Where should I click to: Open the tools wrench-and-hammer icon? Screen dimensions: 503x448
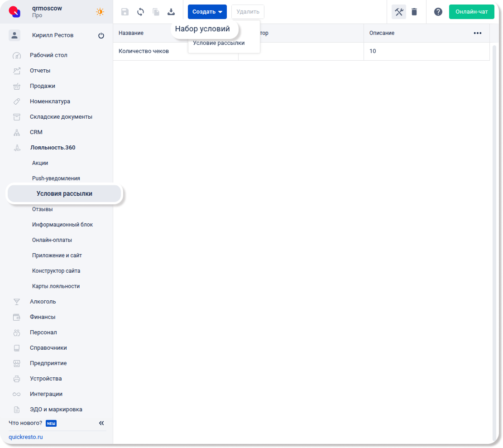point(398,12)
